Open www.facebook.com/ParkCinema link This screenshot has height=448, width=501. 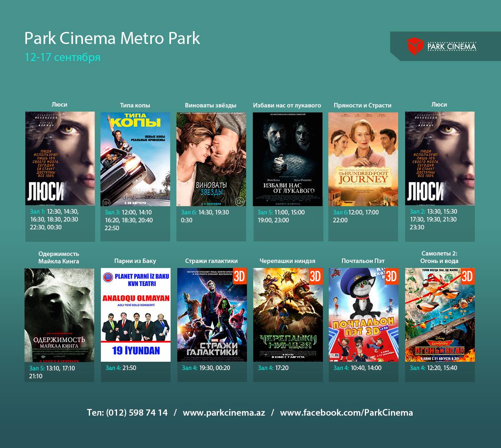point(347,413)
